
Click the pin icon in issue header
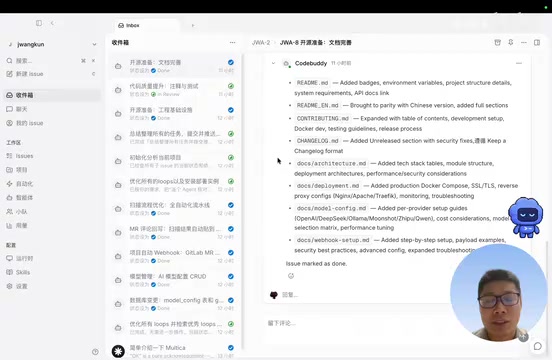[x=510, y=43]
